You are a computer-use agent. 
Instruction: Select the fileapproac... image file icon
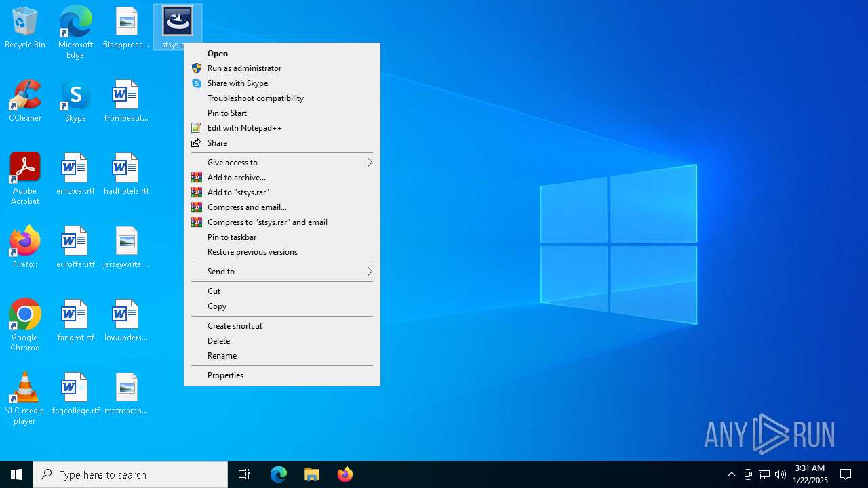click(126, 28)
